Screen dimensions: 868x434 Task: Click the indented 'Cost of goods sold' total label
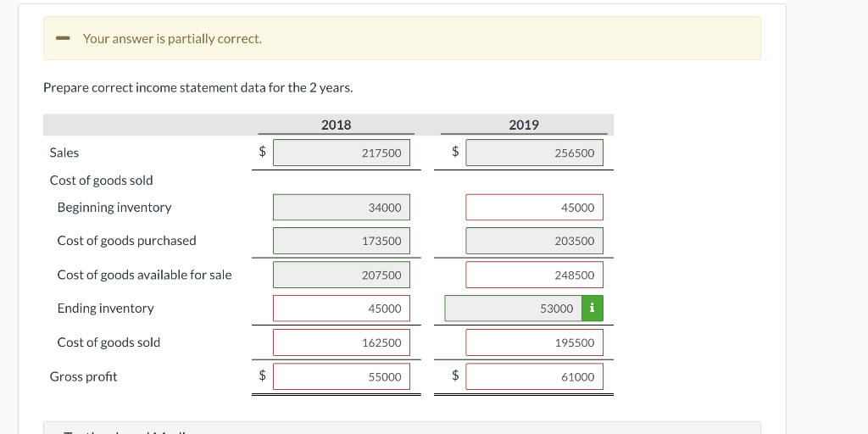109,342
